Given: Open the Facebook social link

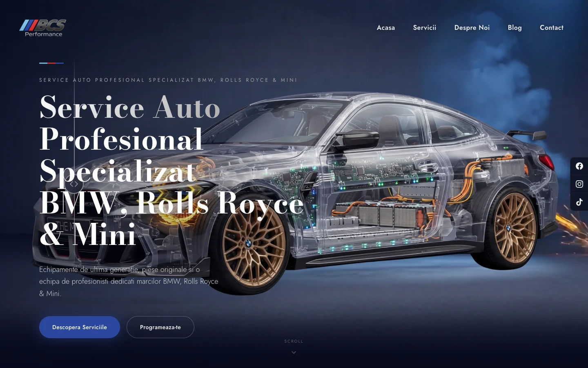Looking at the screenshot, I should click(x=579, y=166).
